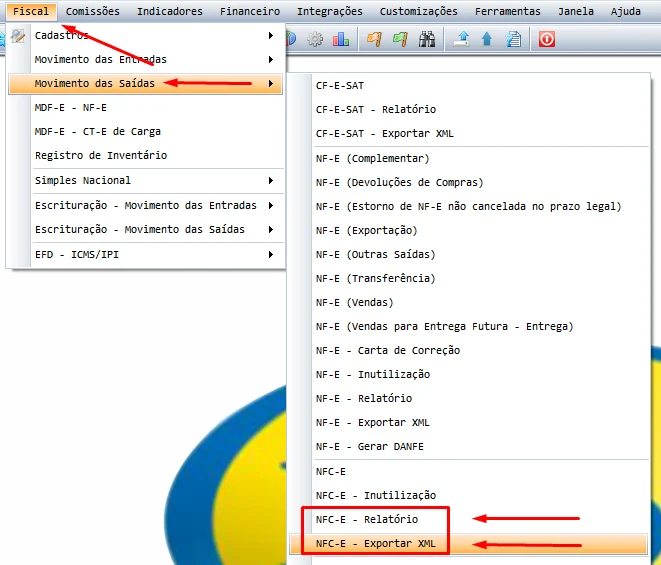661x565 pixels.
Task: Open the plain NFC-E entry
Action: 469,471
